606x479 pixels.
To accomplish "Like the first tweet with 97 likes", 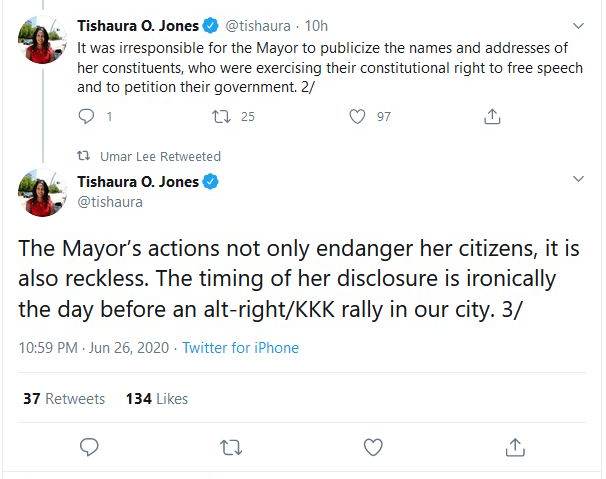I will point(356,117).
